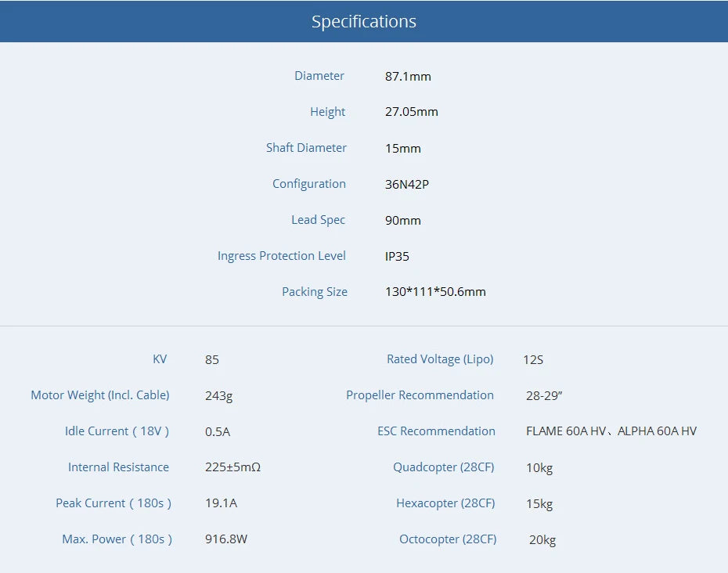Select the Shaft Diameter label
The height and width of the screenshot is (573, 728).
pos(306,147)
